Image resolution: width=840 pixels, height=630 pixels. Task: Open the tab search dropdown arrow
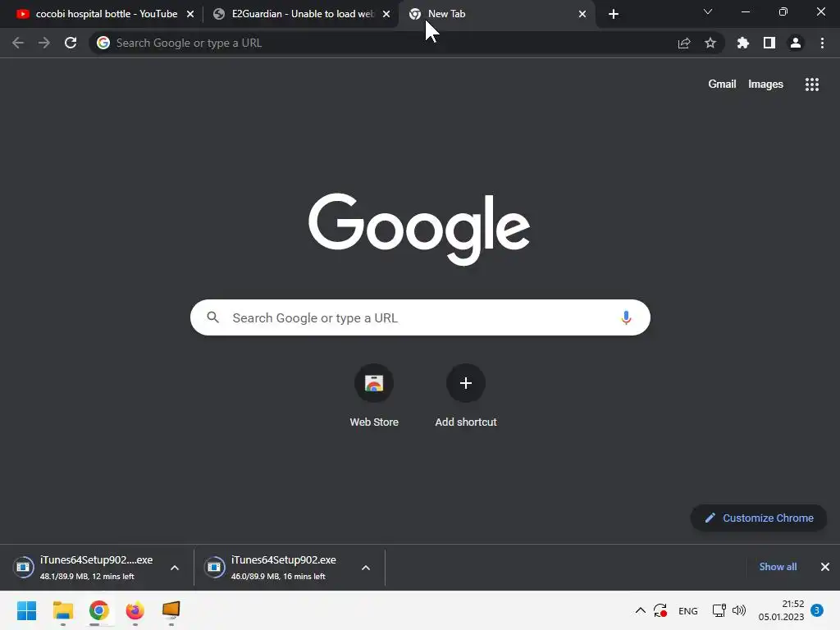click(708, 11)
